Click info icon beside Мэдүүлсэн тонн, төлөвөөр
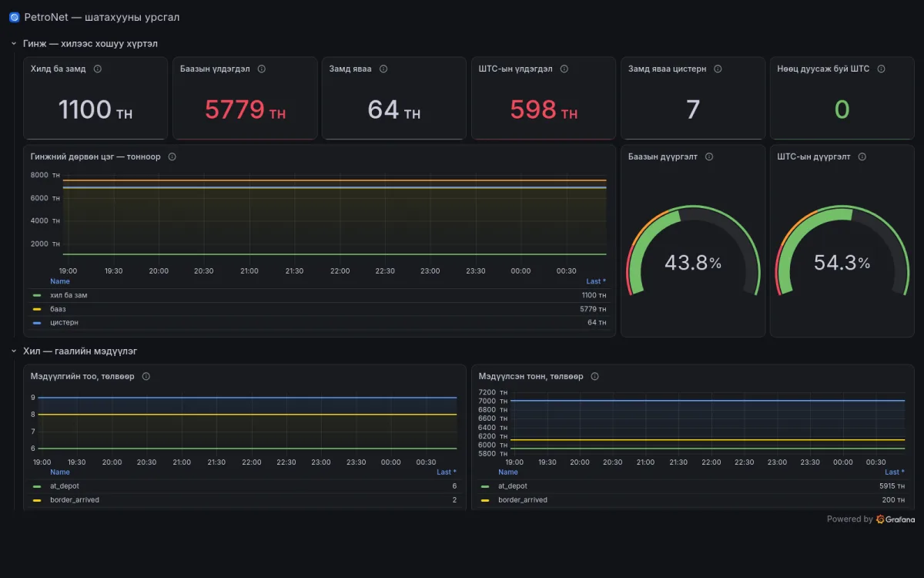The width and height of the screenshot is (924, 578). 595,376
